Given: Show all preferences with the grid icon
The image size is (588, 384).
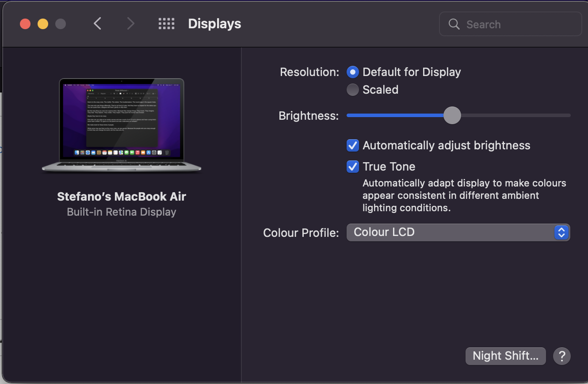Looking at the screenshot, I should pos(166,24).
